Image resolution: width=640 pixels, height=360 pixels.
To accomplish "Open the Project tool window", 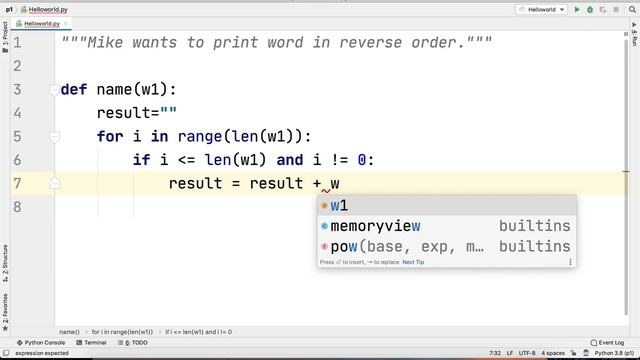I will [5, 37].
